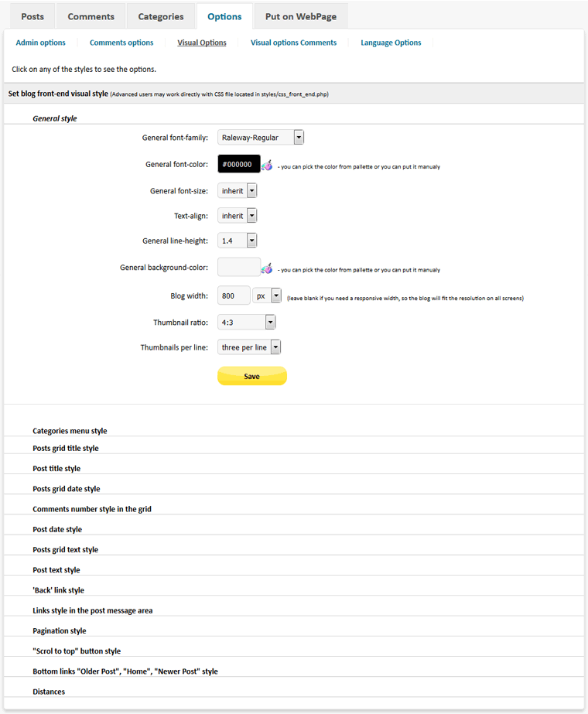Open the Comments options page
588x714 pixels.
pos(121,43)
